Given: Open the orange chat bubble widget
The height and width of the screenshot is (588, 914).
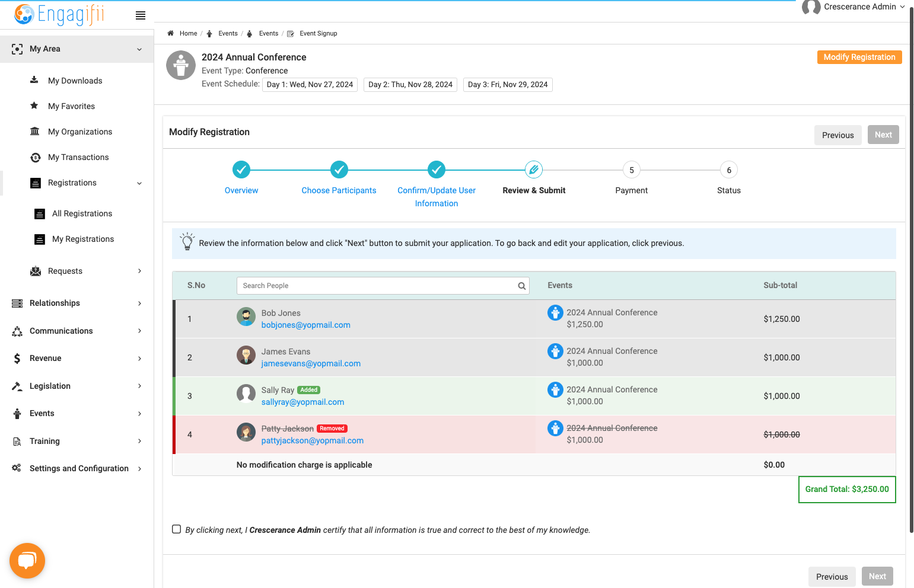Looking at the screenshot, I should tap(27, 560).
